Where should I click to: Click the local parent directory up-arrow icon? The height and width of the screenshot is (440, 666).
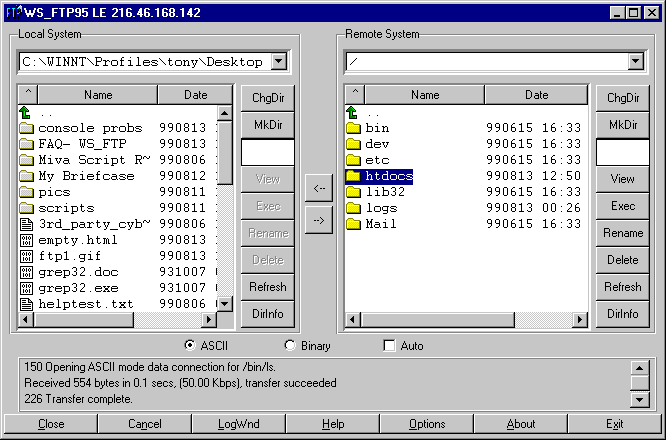pos(25,113)
